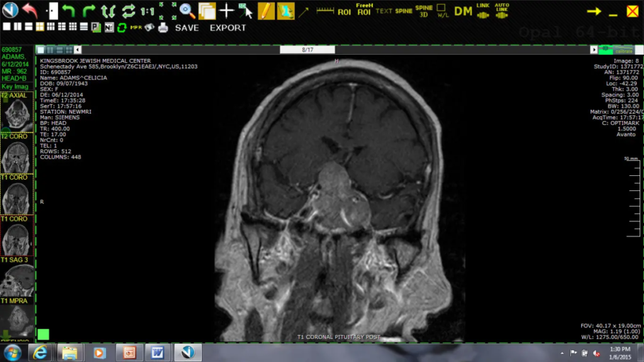Screen dimensions: 644x362
Task: Select the SPINE labeling tool
Action: click(403, 11)
